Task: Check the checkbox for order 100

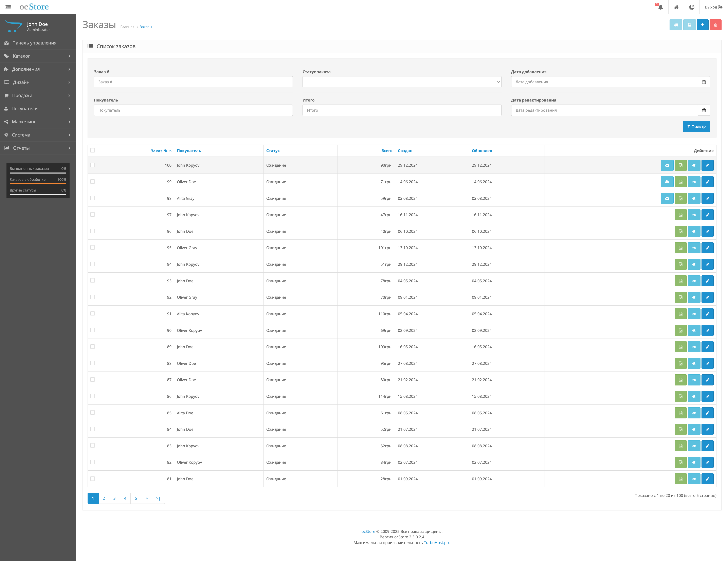Action: tap(92, 165)
